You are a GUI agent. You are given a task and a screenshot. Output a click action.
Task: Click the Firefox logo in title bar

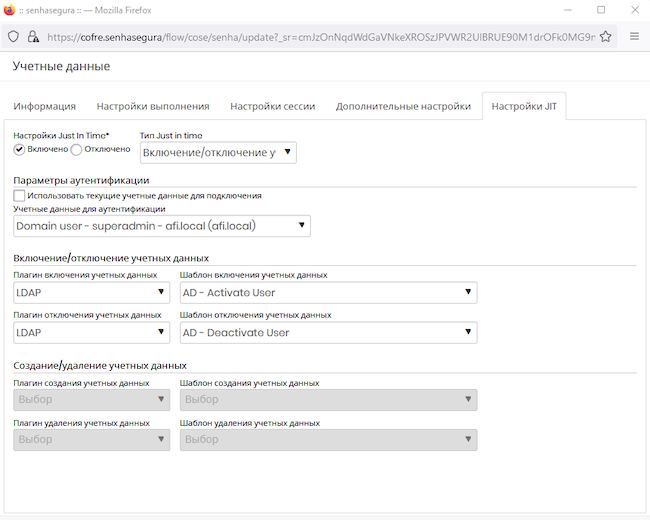[x=10, y=9]
